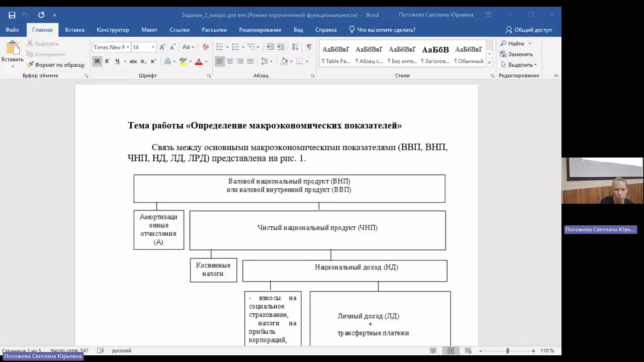The height and width of the screenshot is (362, 644).
Task: Click the 'Что вы хотите сделать?' search field
Action: (382, 30)
